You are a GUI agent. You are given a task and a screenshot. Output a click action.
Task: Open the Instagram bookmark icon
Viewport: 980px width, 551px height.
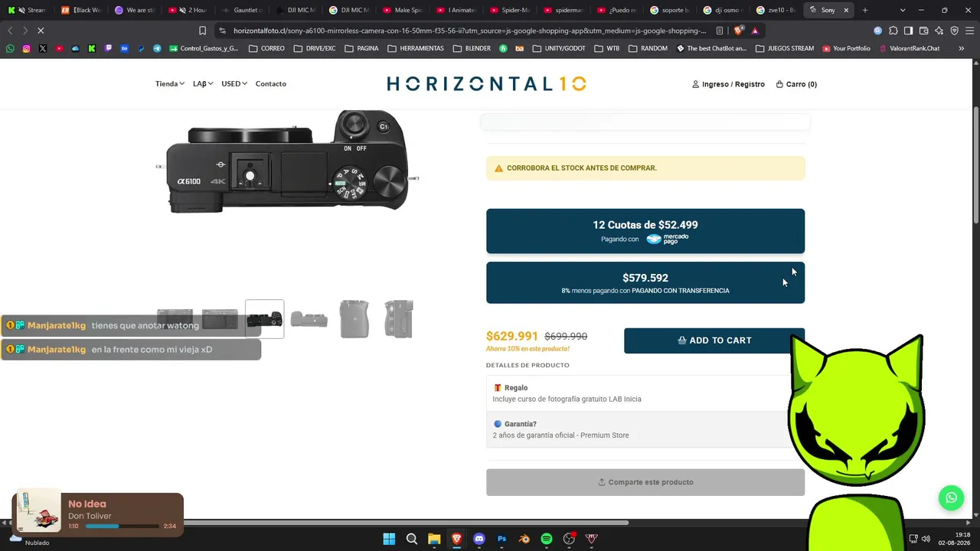point(26,48)
